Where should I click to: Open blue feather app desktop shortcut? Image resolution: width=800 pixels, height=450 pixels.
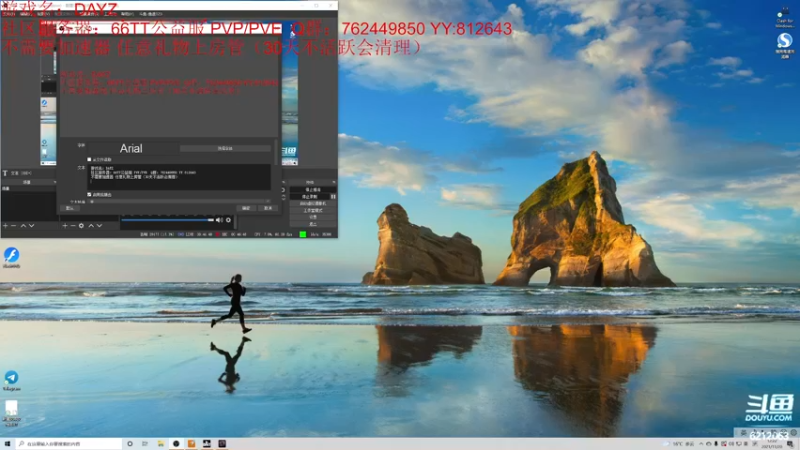click(11, 258)
